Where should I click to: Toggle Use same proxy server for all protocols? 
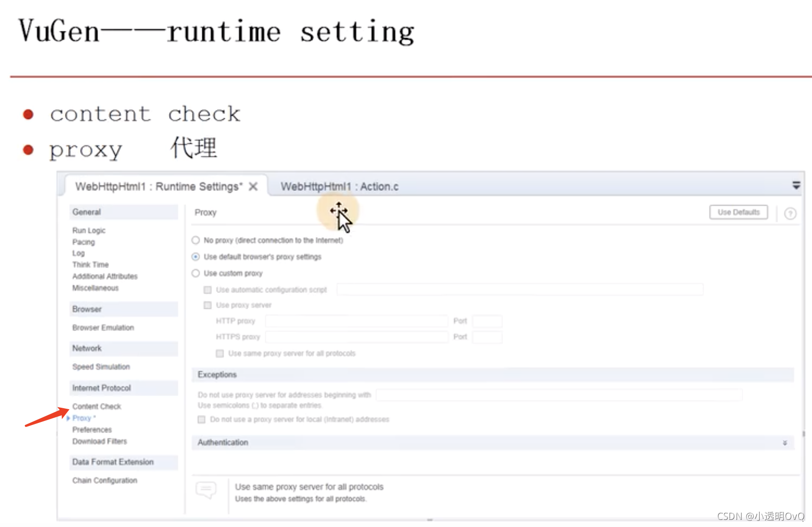click(220, 353)
